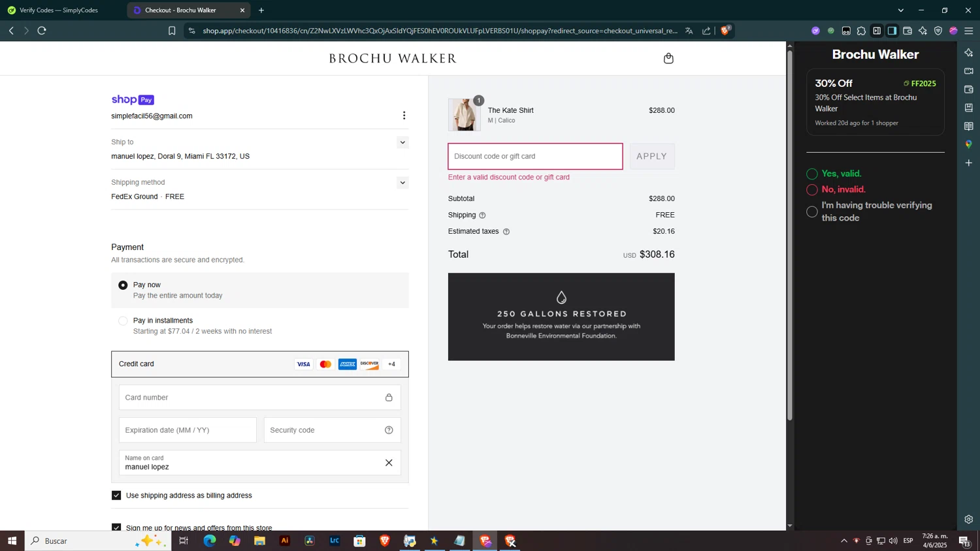Expand the Shipping method dropdown
The width and height of the screenshot is (980, 551).
pyautogui.click(x=402, y=183)
